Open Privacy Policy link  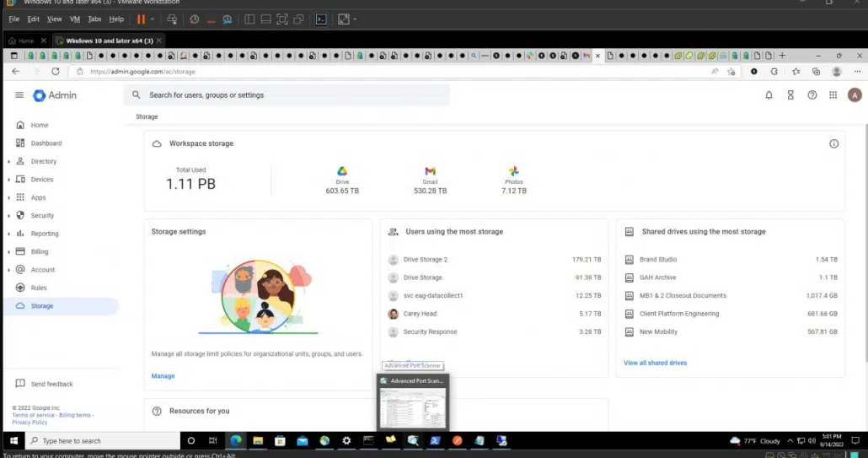tap(29, 423)
